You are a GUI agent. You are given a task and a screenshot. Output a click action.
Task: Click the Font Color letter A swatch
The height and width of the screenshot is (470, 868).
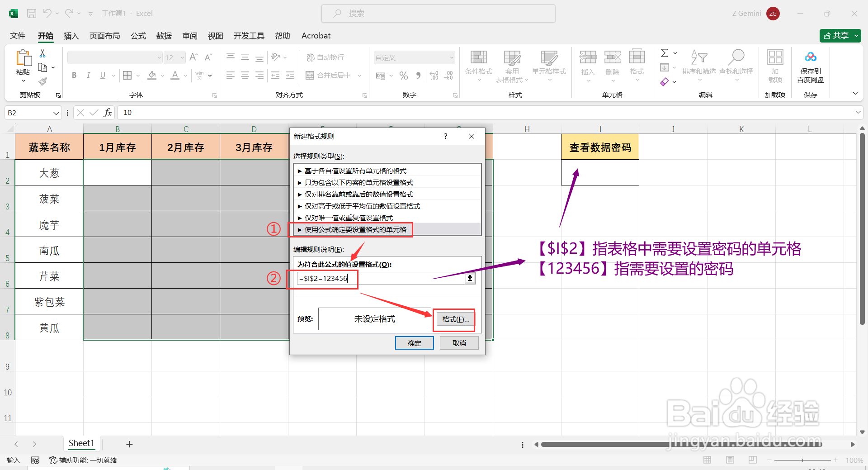(x=175, y=75)
